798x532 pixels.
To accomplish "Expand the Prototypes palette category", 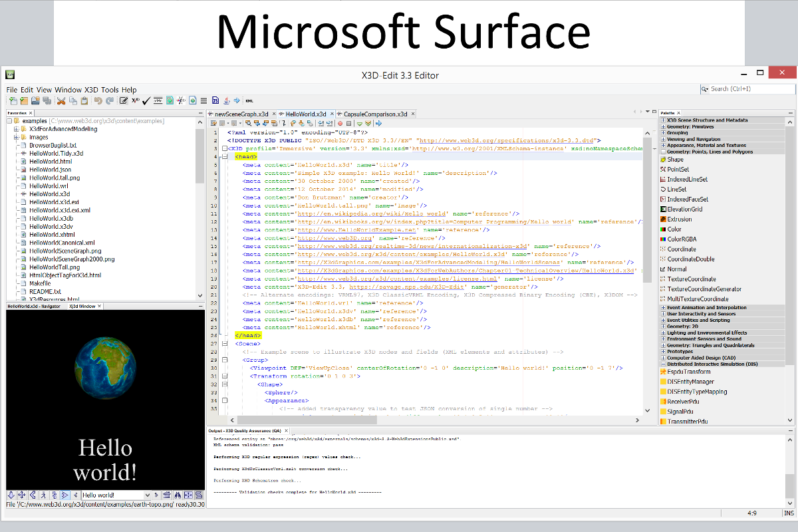I will [663, 352].
